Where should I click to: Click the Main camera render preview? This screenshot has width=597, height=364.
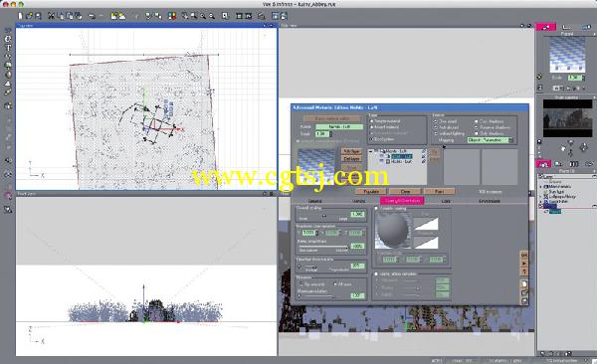point(567,118)
